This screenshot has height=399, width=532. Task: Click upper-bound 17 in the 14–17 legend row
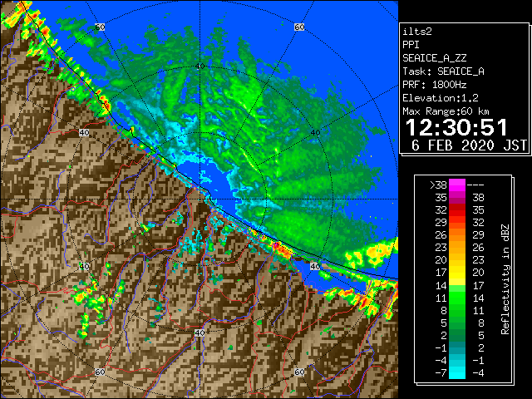click(x=478, y=285)
